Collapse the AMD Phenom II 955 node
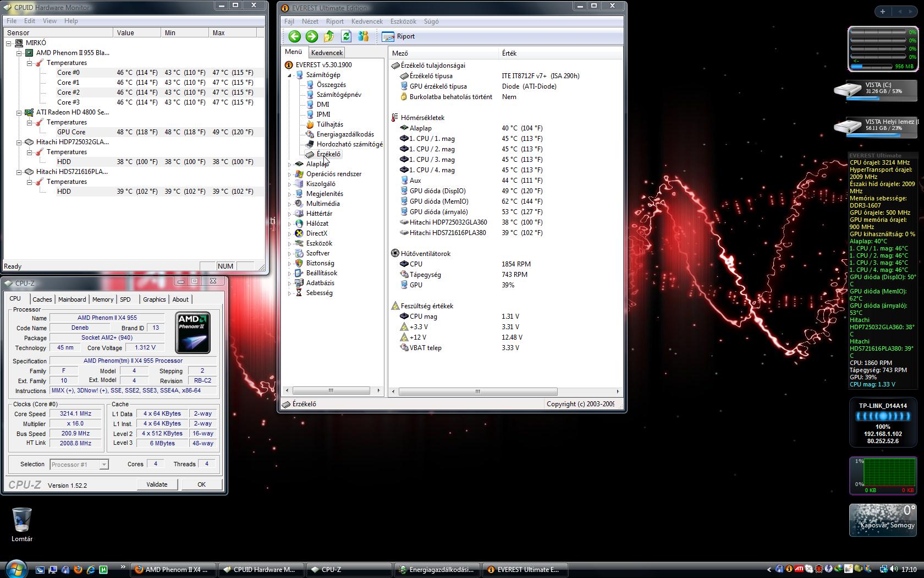 [x=19, y=53]
